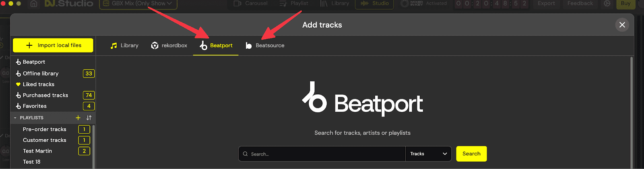644x169 pixels.
Task: Open the Library tab with music note
Action: pos(124,45)
